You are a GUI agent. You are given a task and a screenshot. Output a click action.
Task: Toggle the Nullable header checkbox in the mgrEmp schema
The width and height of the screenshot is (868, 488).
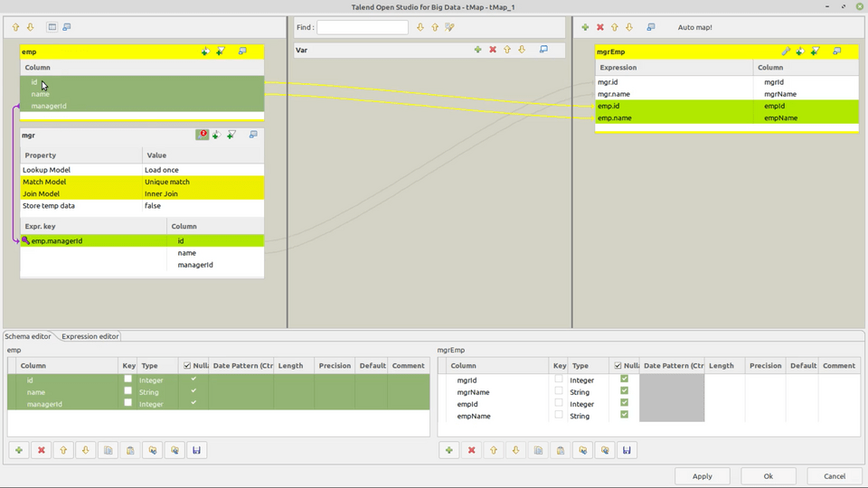click(618, 366)
